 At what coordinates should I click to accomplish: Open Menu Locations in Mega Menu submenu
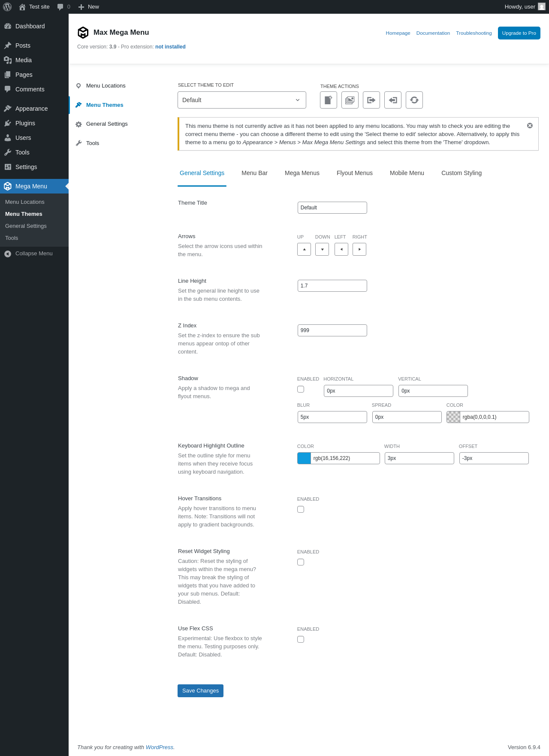point(25,202)
